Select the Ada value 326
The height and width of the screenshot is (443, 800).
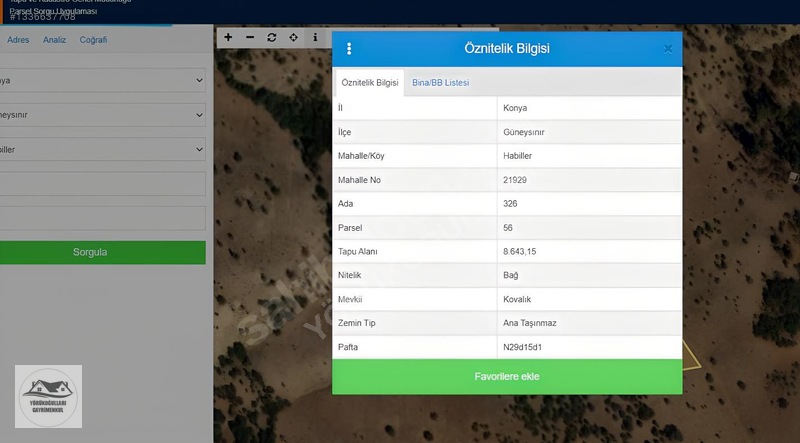click(590, 204)
